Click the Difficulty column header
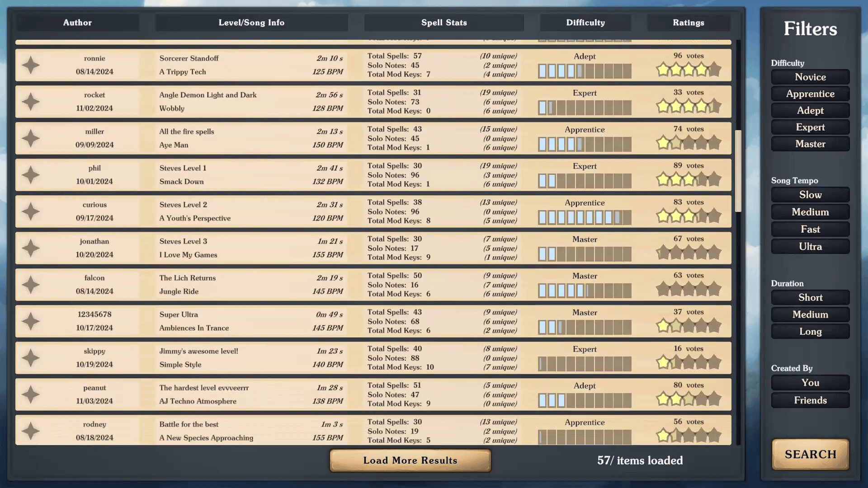Image resolution: width=868 pixels, height=488 pixels. 585,23
